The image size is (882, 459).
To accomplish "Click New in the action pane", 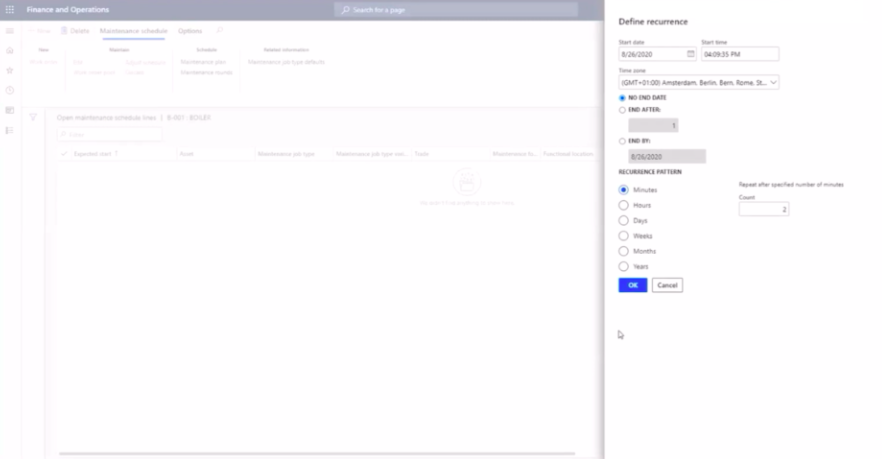I will click(40, 31).
